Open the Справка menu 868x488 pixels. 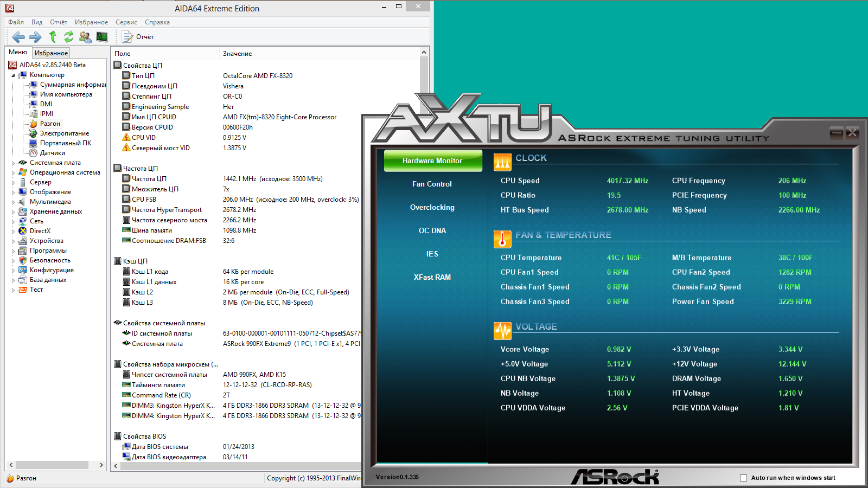coord(157,22)
